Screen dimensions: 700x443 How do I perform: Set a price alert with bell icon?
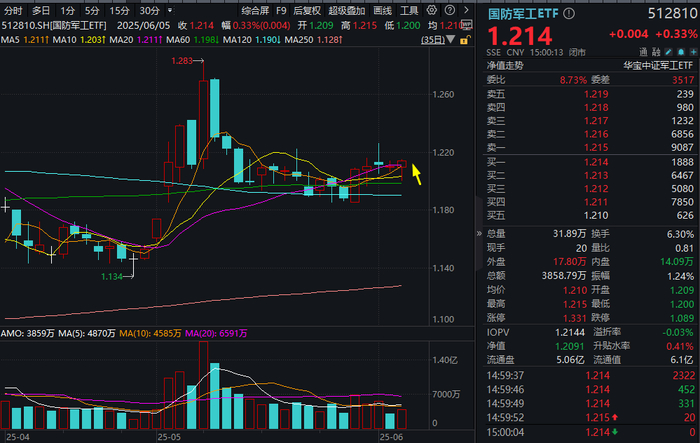click(x=681, y=52)
